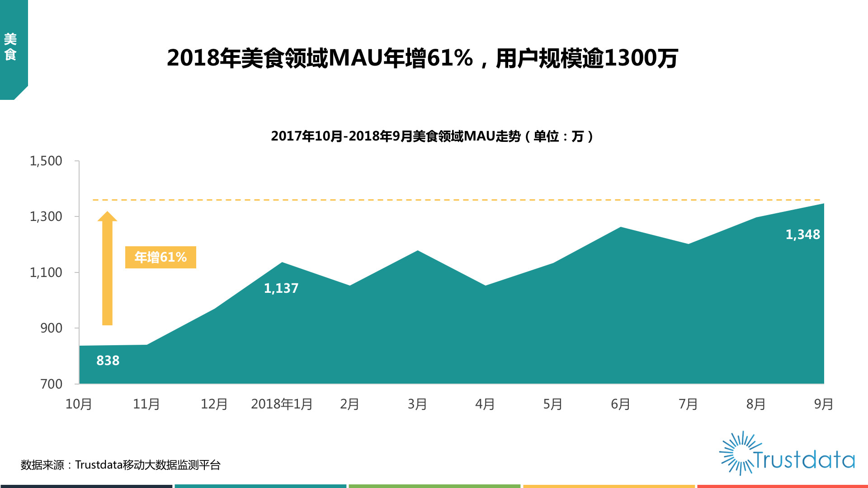Click the x-axis label '4月'
Image resolution: width=868 pixels, height=488 pixels.
coord(485,404)
